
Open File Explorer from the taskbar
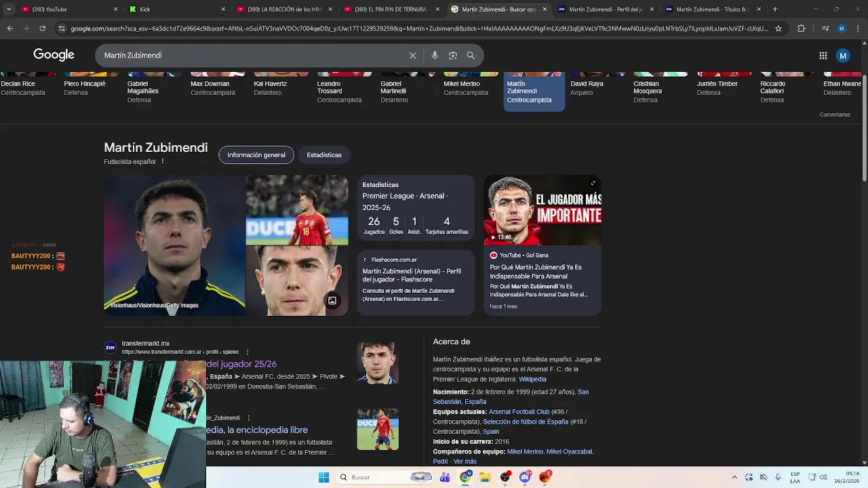click(x=485, y=477)
